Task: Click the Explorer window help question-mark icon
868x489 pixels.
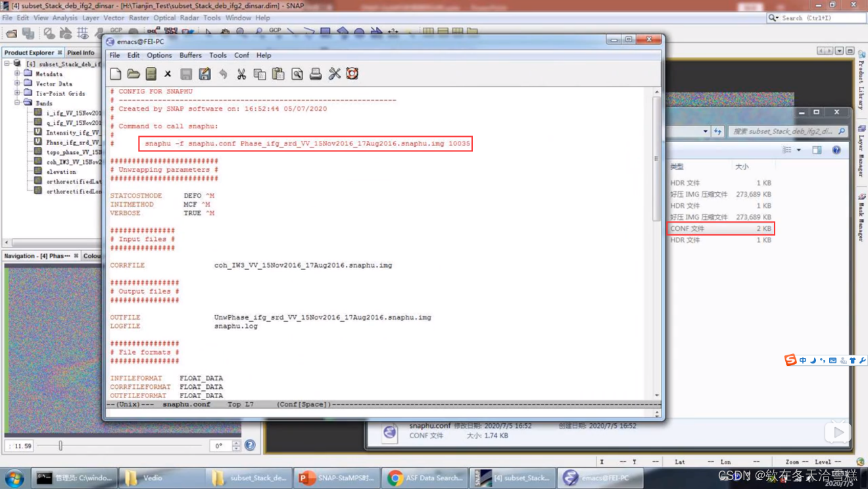Action: (836, 150)
